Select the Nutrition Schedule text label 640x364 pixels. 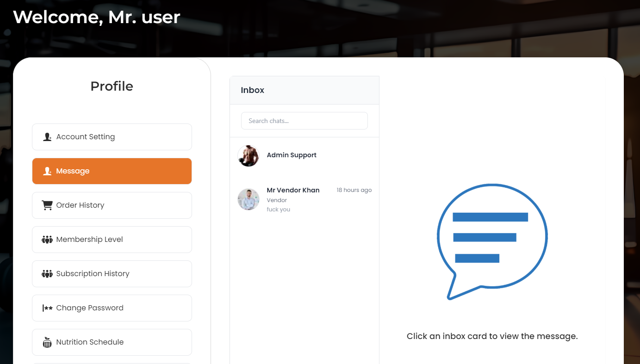90,342
